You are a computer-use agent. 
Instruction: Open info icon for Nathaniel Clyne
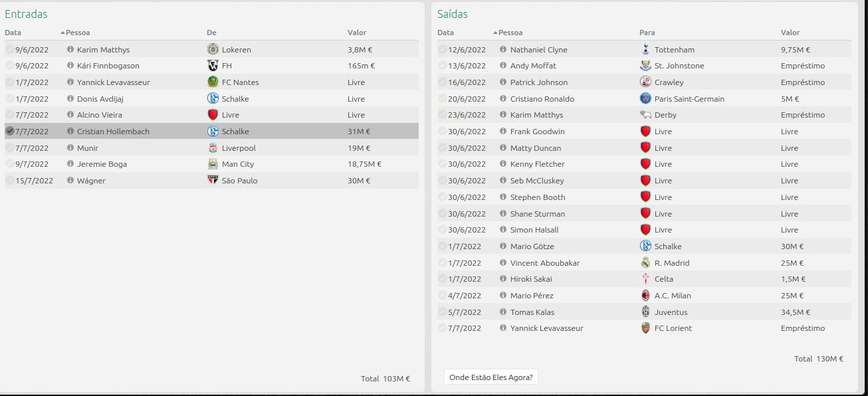(x=503, y=50)
